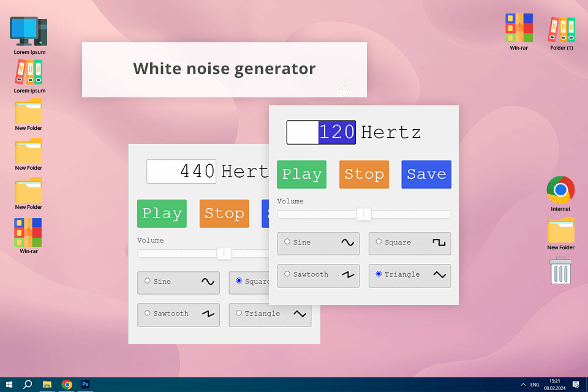Select Triangle waveform in the front panel
The height and width of the screenshot is (392, 588).
(410, 276)
